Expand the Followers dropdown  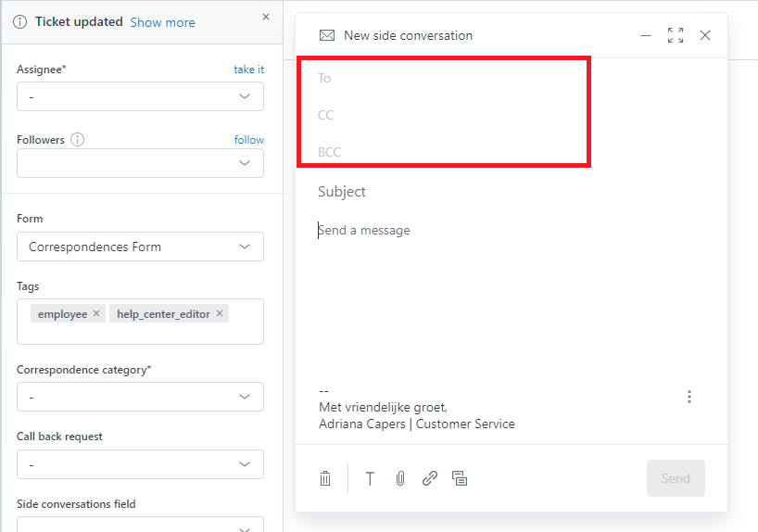point(140,163)
